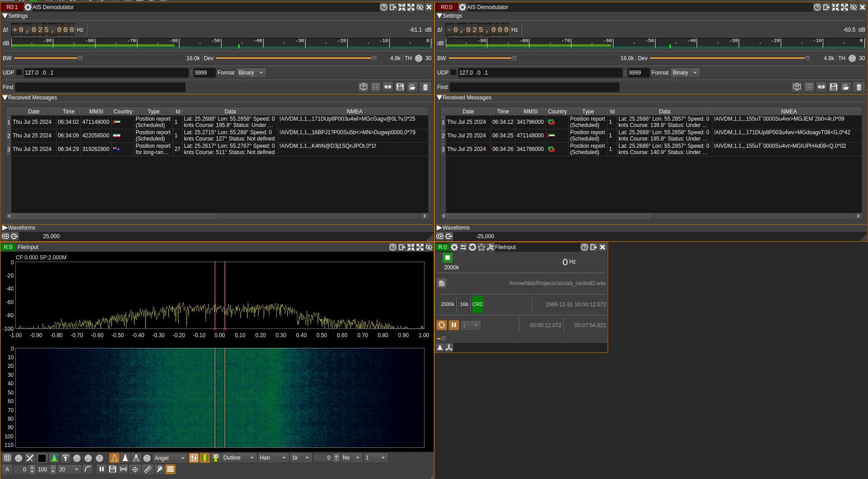The width and height of the screenshot is (868, 479).
Task: Load messages from file in R0:1 demodulator
Action: click(x=412, y=87)
